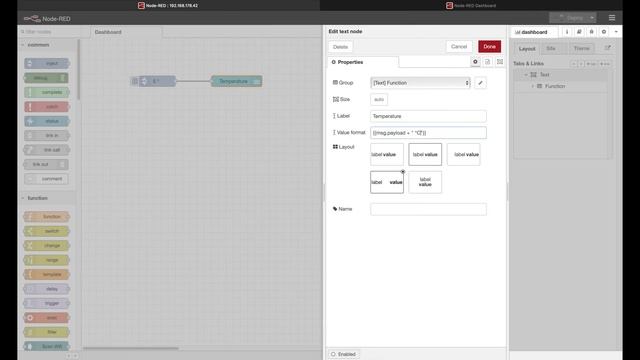The height and width of the screenshot is (360, 640).
Task: Click the Label input field
Action: click(x=428, y=116)
